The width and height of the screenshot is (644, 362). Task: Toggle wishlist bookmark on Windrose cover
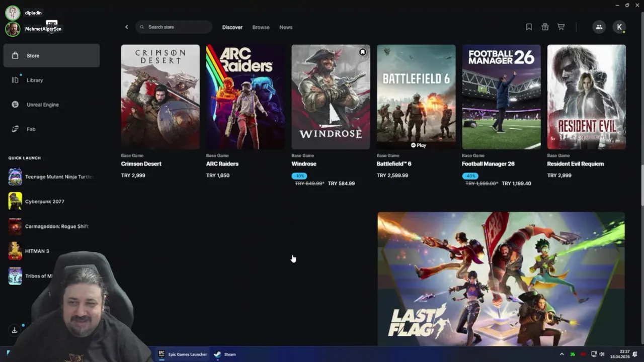(x=362, y=52)
